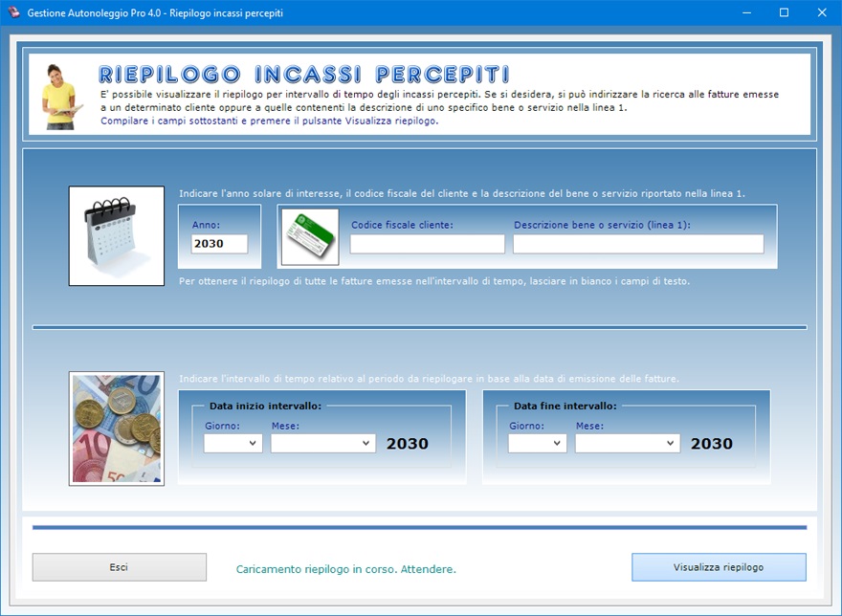This screenshot has width=842, height=616.
Task: Click the 2030 year label in start interval
Action: [x=408, y=444]
